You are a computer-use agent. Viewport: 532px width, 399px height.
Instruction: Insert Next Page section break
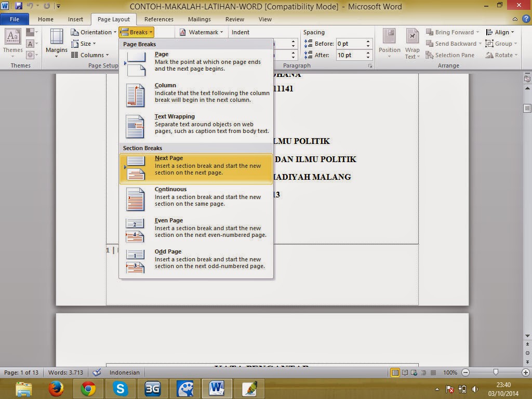tap(196, 169)
